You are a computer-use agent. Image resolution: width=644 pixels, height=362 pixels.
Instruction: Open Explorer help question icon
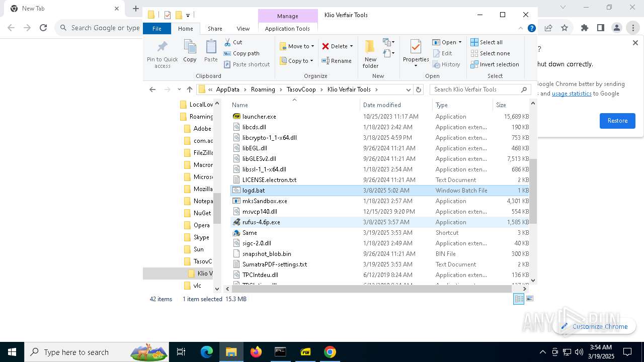click(531, 28)
